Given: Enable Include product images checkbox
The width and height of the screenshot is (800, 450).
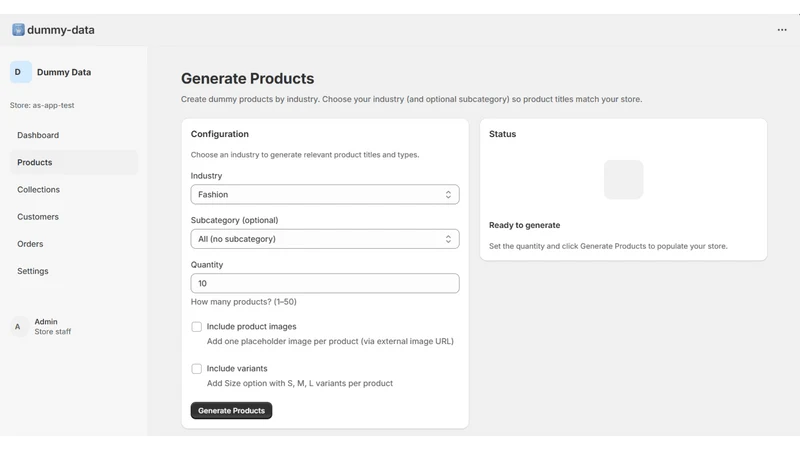Looking at the screenshot, I should 196,327.
